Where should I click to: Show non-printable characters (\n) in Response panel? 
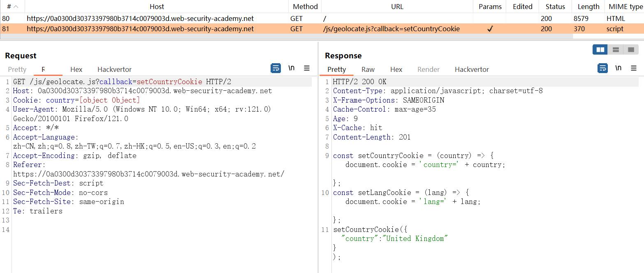click(x=618, y=68)
